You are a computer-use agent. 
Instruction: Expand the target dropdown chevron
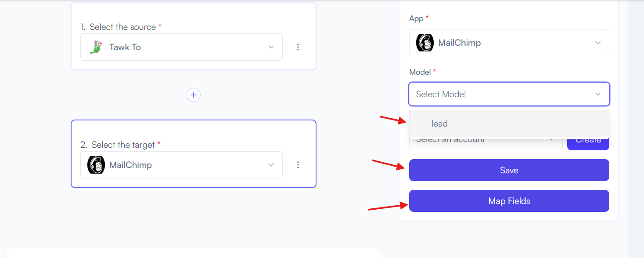271,165
